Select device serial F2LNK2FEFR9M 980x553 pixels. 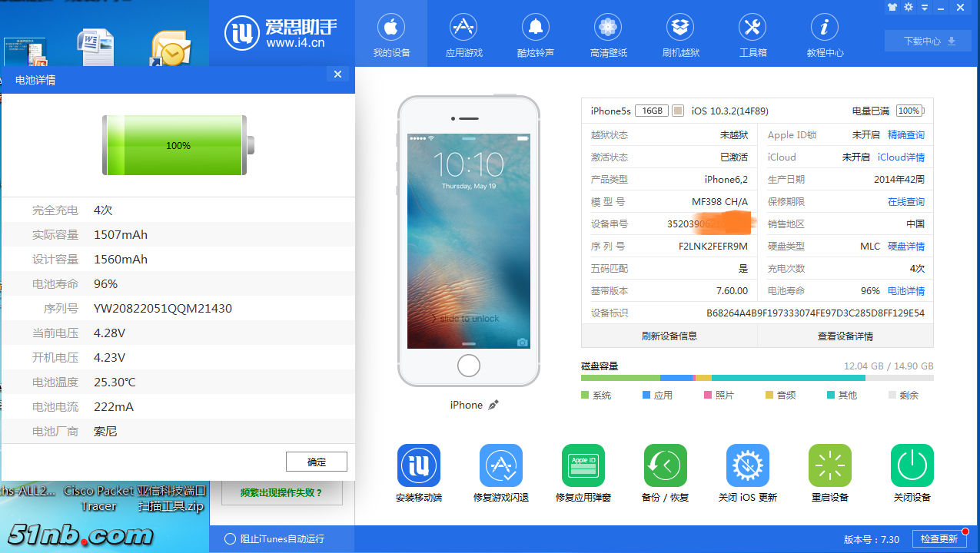[713, 246]
